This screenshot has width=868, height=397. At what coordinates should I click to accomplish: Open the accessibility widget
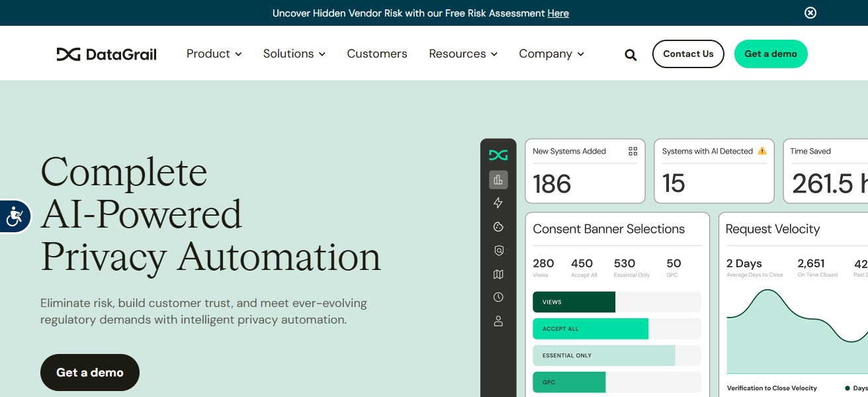point(15,216)
